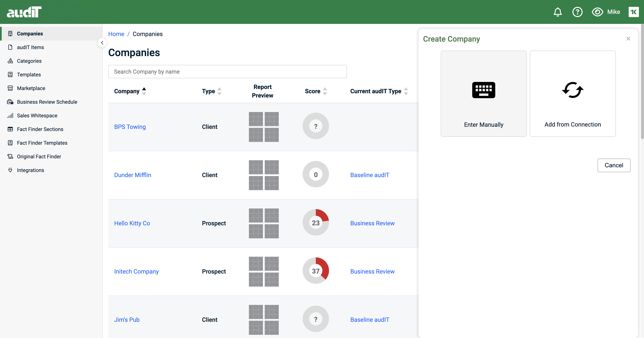The height and width of the screenshot is (338, 644).
Task: Open the Dunder Mifflin company link
Action: pos(133,175)
